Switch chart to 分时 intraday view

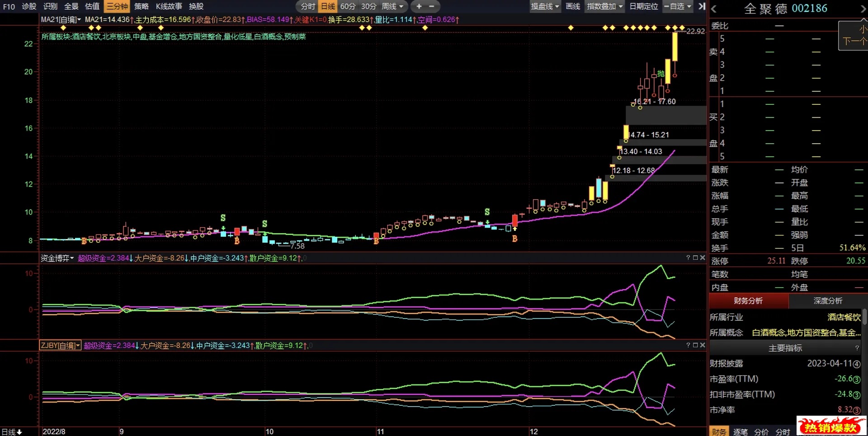(x=307, y=6)
